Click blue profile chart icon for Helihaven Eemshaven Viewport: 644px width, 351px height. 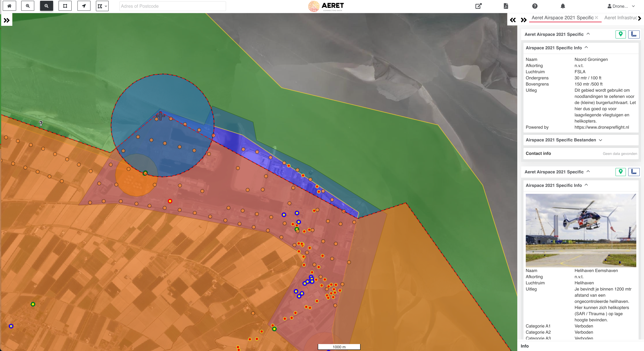(634, 172)
